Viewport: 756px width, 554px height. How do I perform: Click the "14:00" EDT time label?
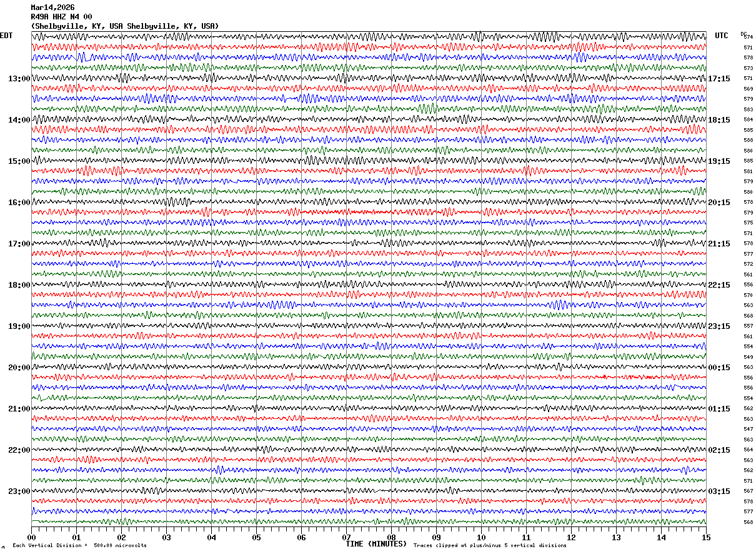pyautogui.click(x=19, y=120)
